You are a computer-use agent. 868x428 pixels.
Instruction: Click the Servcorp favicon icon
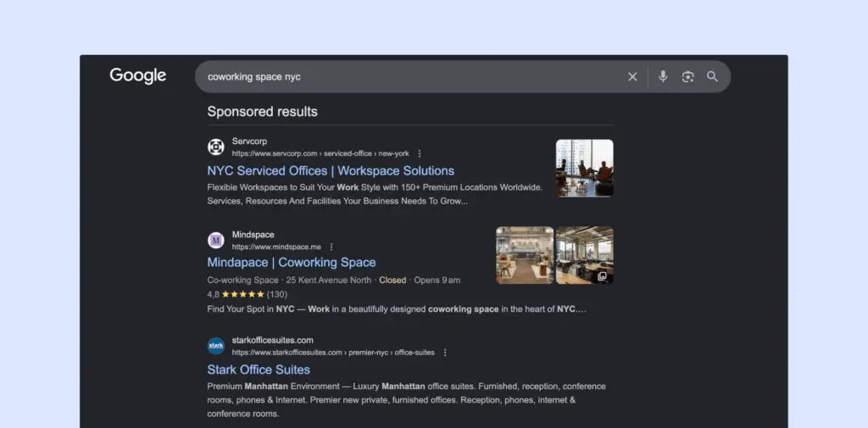pyautogui.click(x=216, y=147)
